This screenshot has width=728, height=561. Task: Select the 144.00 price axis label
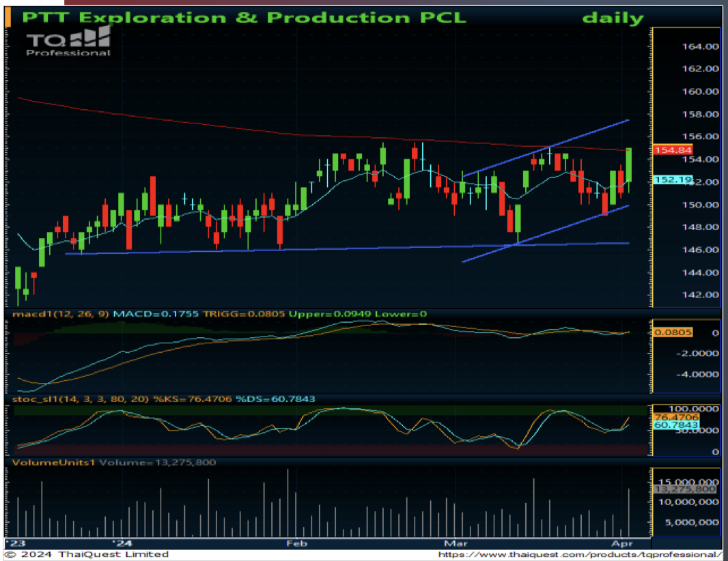(700, 272)
